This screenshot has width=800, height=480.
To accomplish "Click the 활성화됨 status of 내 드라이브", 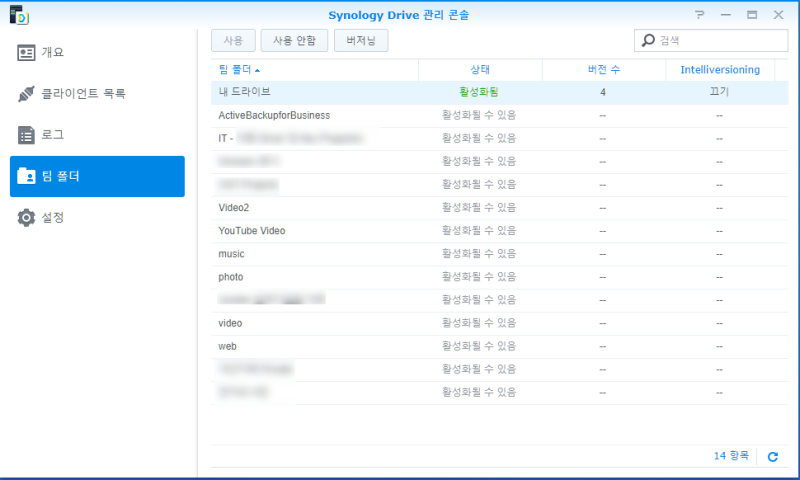I will [479, 92].
